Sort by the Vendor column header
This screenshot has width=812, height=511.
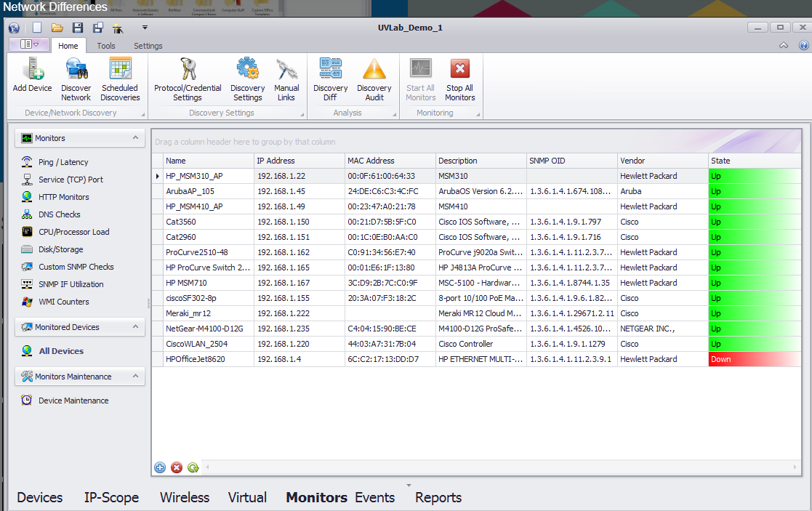663,161
